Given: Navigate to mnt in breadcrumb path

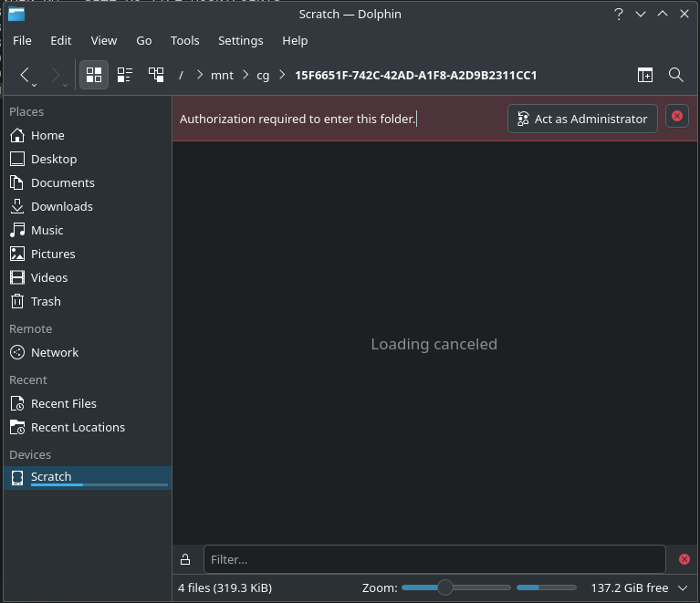Looking at the screenshot, I should [x=222, y=75].
